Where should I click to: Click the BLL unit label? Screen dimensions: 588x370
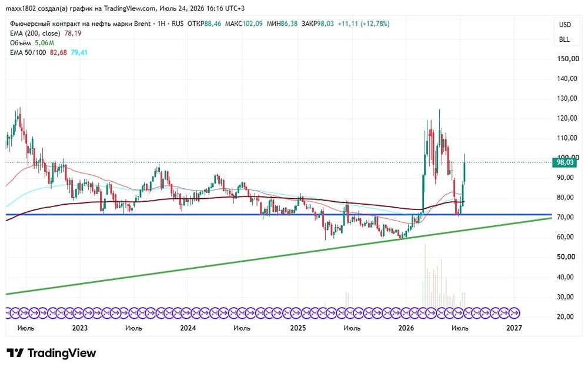pyautogui.click(x=564, y=39)
